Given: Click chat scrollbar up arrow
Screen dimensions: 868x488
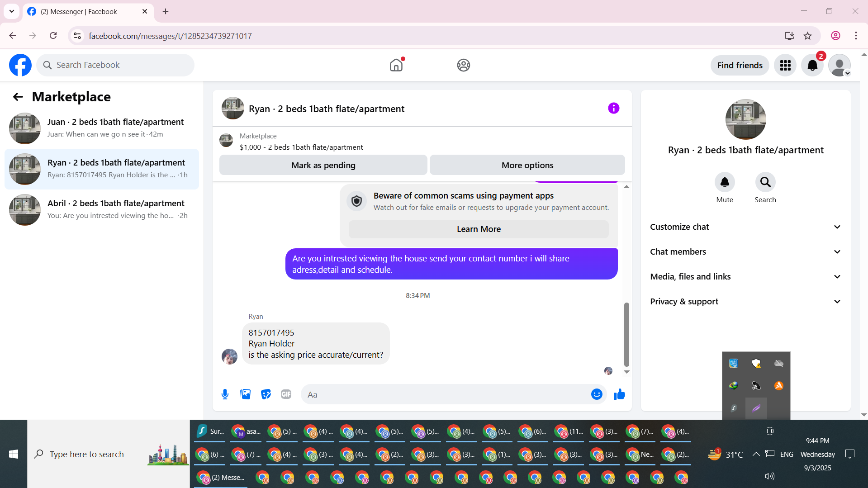Looking at the screenshot, I should pos(626,187).
